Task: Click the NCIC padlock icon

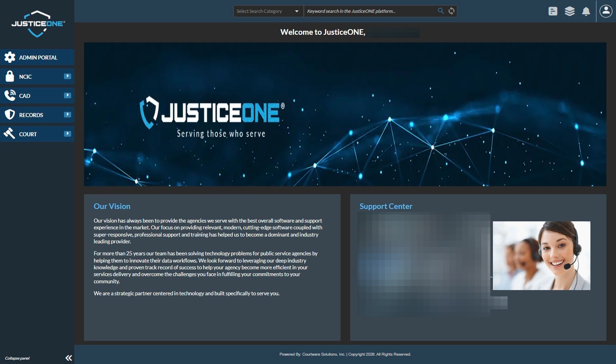Action: pyautogui.click(x=10, y=76)
